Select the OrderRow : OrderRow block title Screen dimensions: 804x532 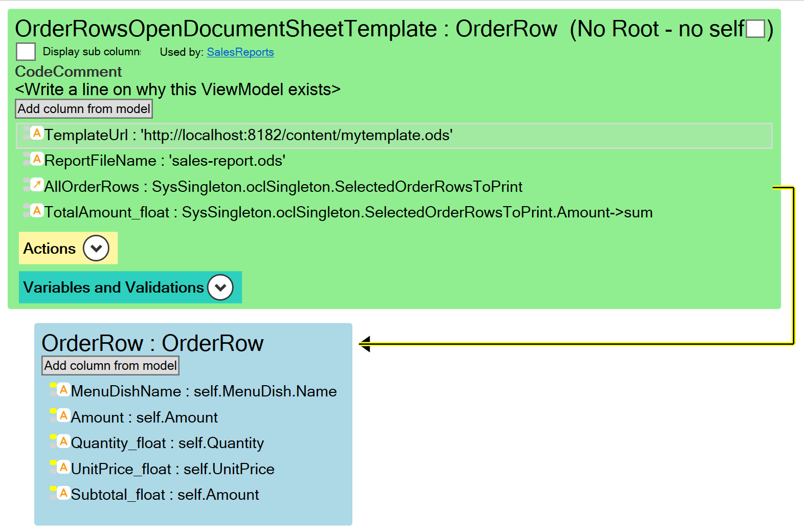coord(152,343)
